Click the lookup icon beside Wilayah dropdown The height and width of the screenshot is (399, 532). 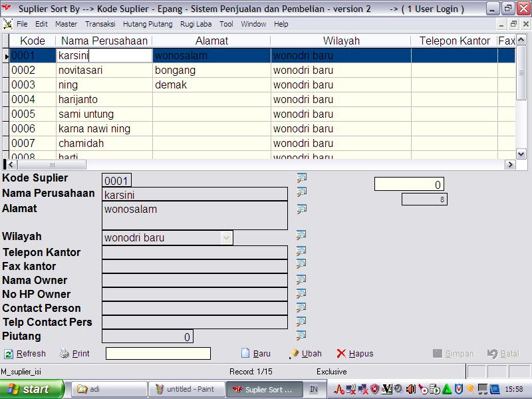[301, 235]
